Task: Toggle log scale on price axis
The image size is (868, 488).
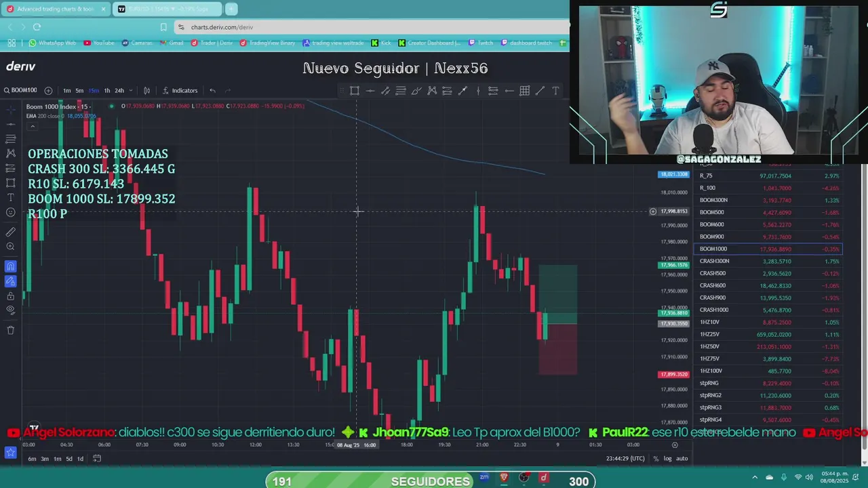Action: tap(667, 459)
